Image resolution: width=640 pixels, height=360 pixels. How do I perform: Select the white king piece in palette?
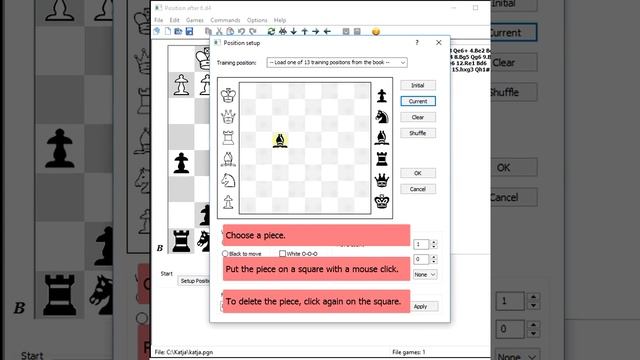[228, 95]
